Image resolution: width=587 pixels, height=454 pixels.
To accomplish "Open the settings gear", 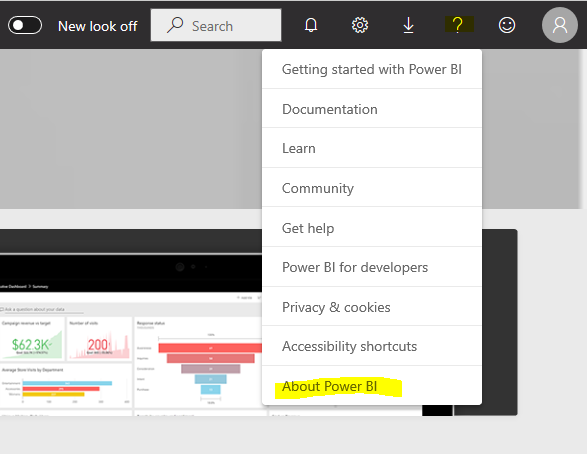I will point(360,25).
